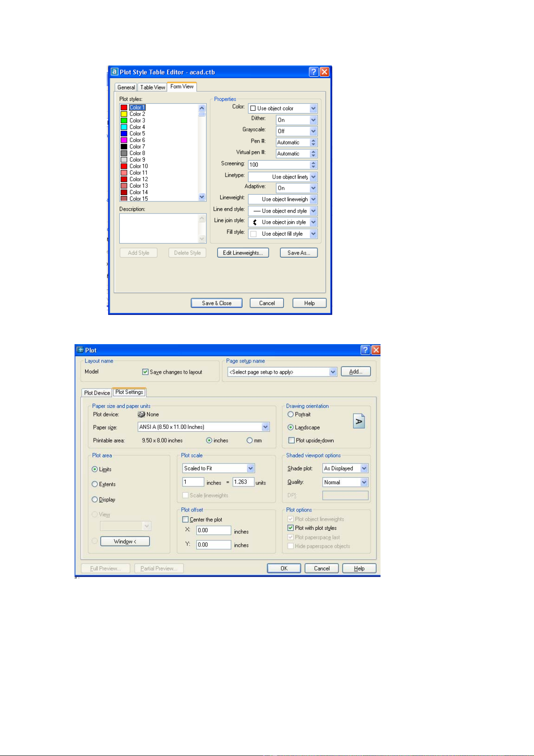Click the Screening value input field

279,165
